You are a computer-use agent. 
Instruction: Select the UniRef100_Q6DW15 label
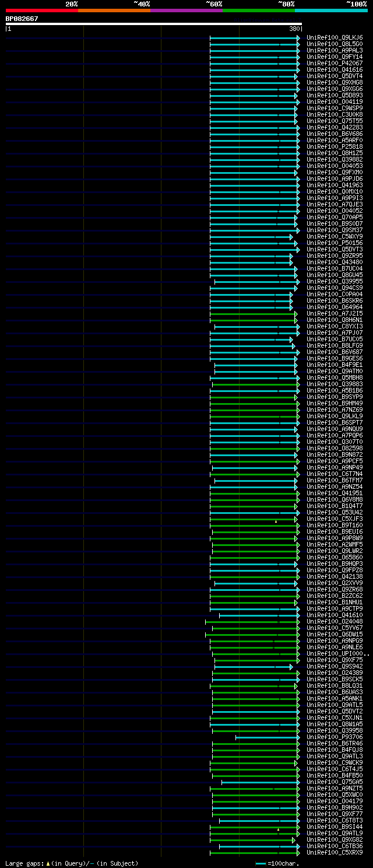pyautogui.click(x=335, y=635)
